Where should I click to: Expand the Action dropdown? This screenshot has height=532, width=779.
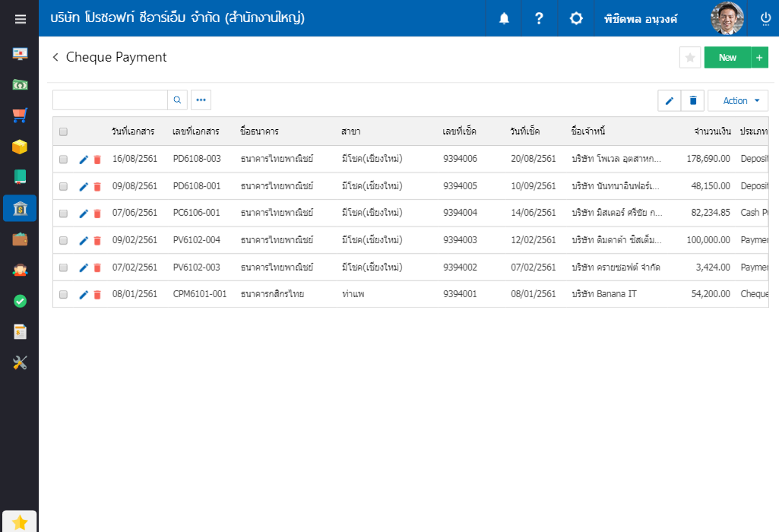pos(738,100)
